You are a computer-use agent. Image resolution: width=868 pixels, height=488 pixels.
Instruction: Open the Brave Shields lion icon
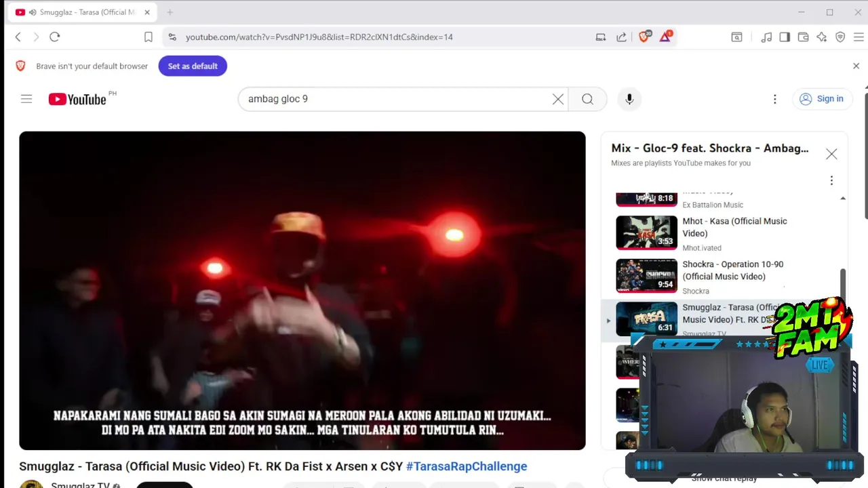pyautogui.click(x=644, y=37)
